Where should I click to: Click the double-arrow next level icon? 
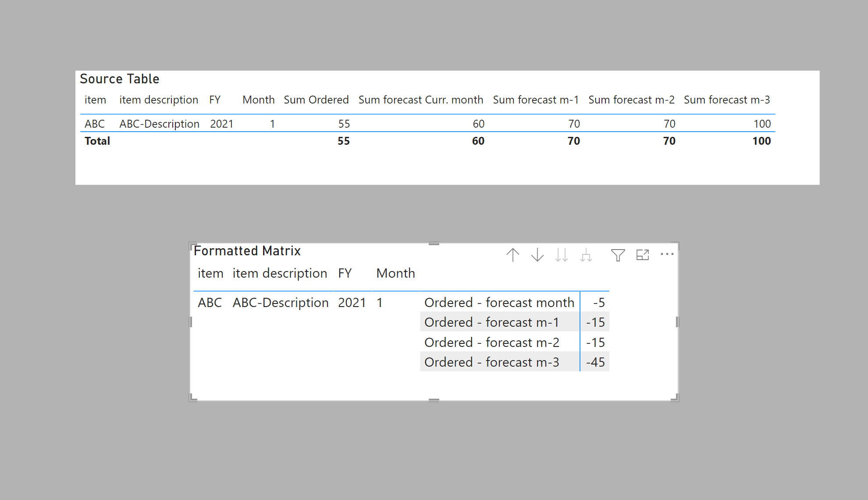[562, 255]
